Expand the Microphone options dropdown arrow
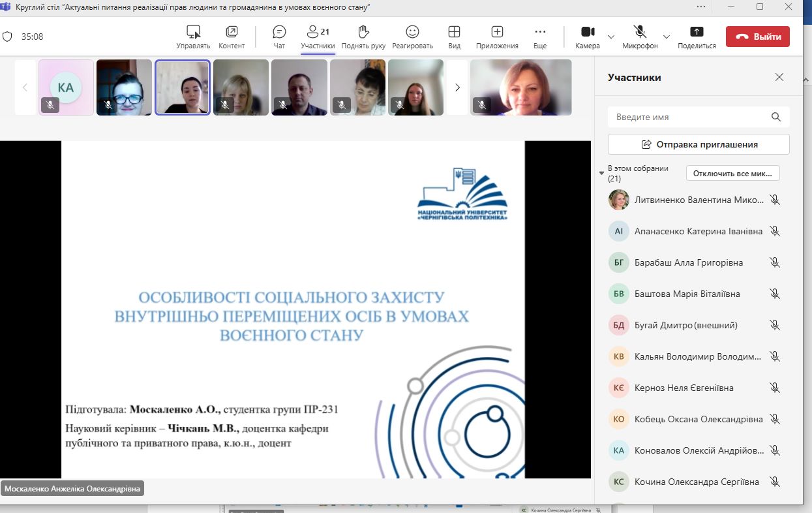The image size is (812, 513). (x=667, y=37)
